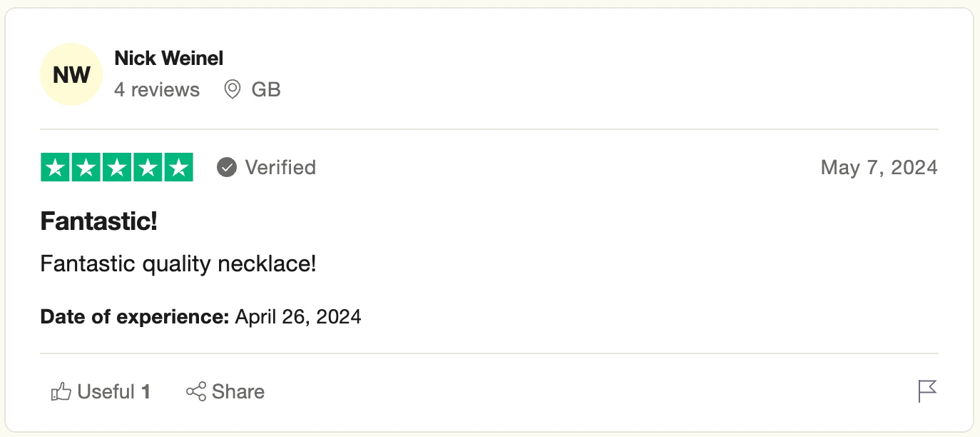Click the first green rating star
The width and height of the screenshot is (980, 437).
tap(56, 168)
